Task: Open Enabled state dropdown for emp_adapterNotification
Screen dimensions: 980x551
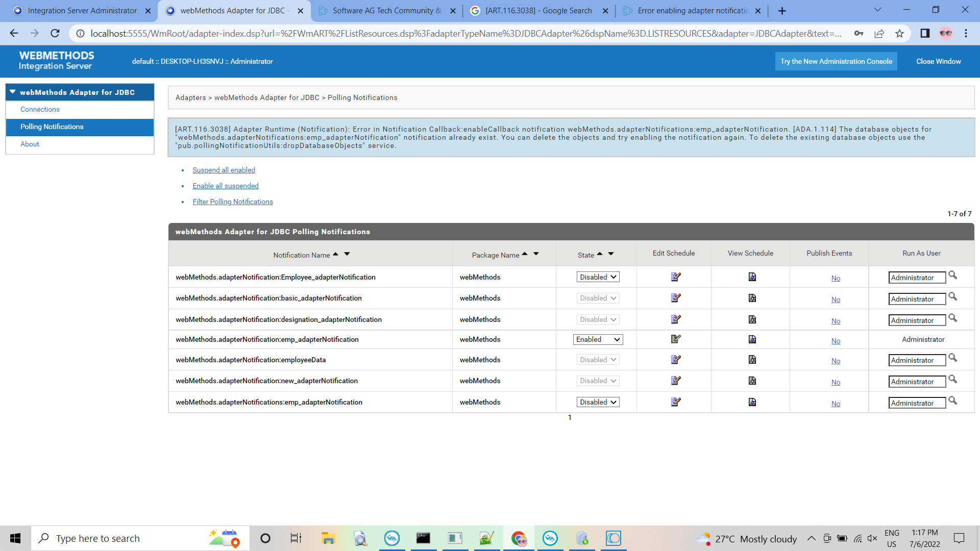Action: pos(598,339)
